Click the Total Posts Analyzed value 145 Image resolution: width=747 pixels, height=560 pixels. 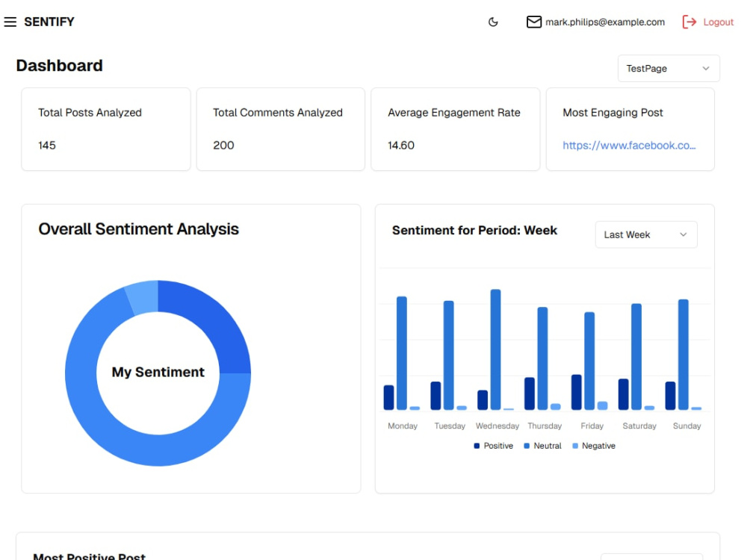point(46,146)
